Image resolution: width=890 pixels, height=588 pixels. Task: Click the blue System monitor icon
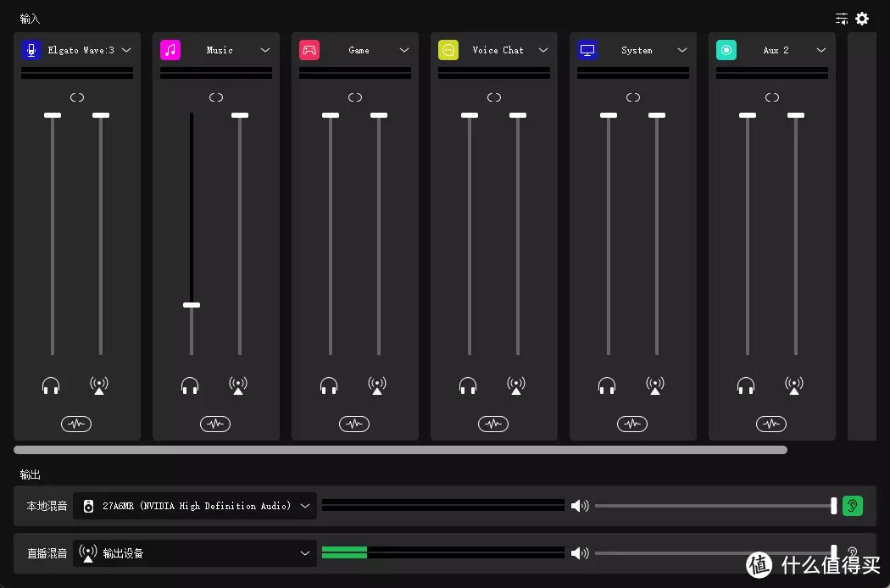(587, 50)
